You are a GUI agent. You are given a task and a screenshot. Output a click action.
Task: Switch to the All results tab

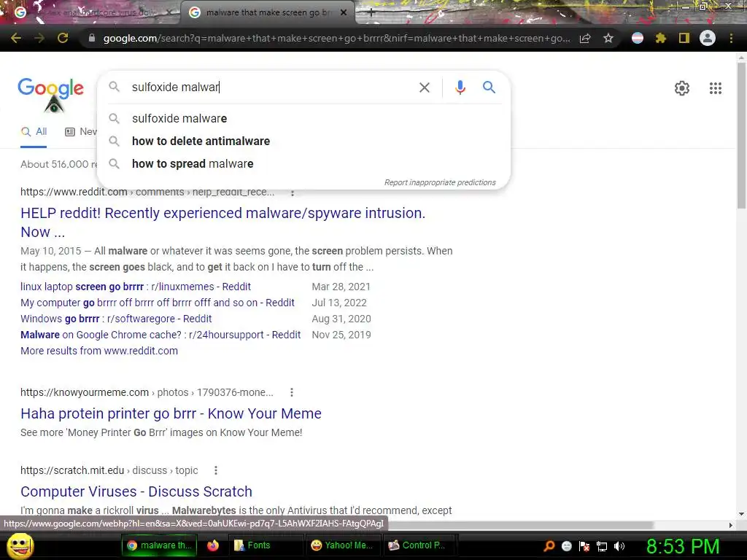(34, 132)
